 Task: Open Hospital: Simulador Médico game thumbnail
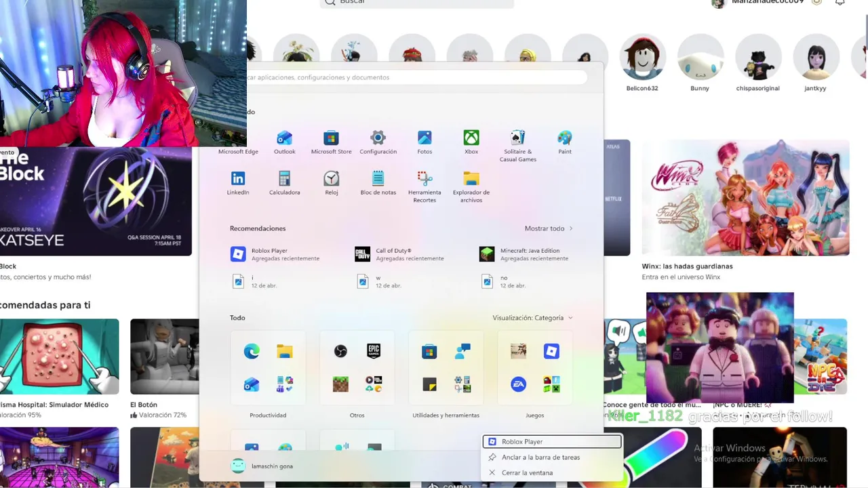coord(59,357)
